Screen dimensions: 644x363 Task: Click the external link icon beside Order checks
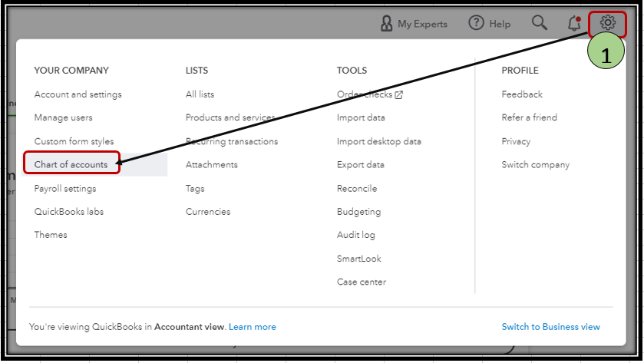[x=399, y=95]
